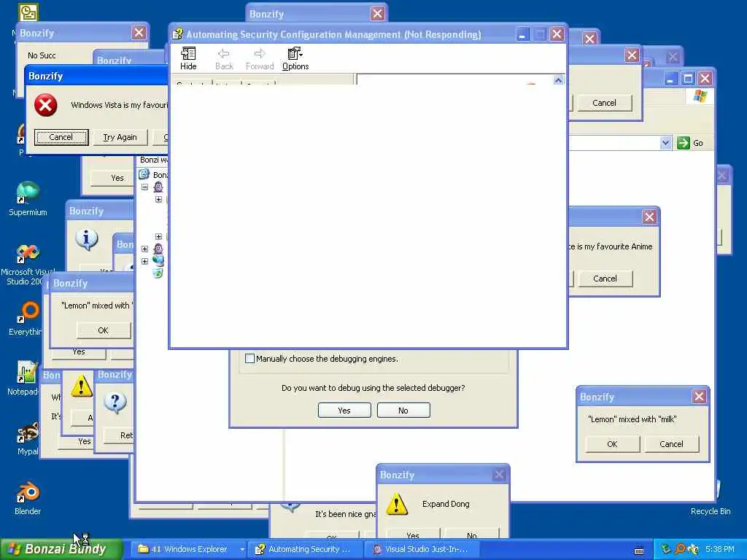The image size is (747, 560).
Task: Click the desktop icon at tree root
Action: (x=144, y=174)
